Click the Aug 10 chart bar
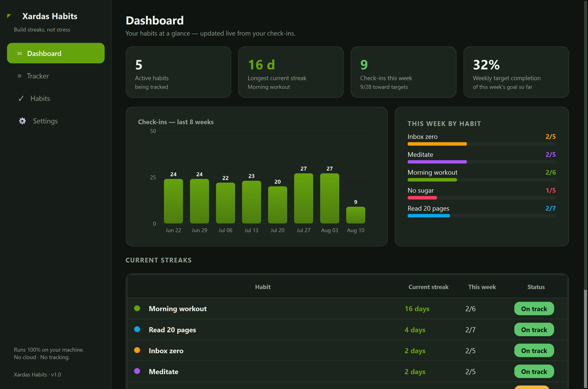 pyautogui.click(x=355, y=215)
